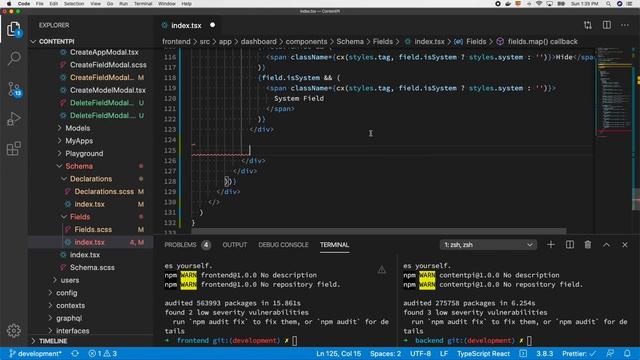
Task: Click the development branch in status bar
Action: [36, 353]
